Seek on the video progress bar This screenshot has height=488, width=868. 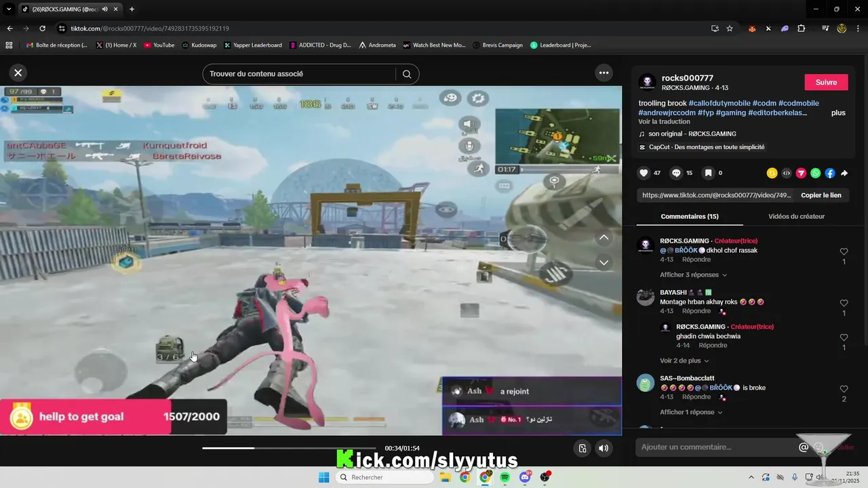(x=289, y=448)
